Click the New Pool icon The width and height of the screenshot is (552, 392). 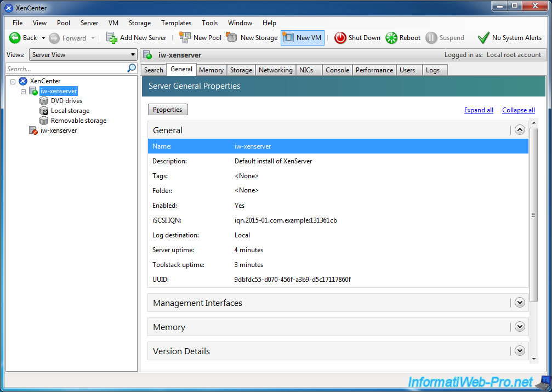[x=185, y=37]
